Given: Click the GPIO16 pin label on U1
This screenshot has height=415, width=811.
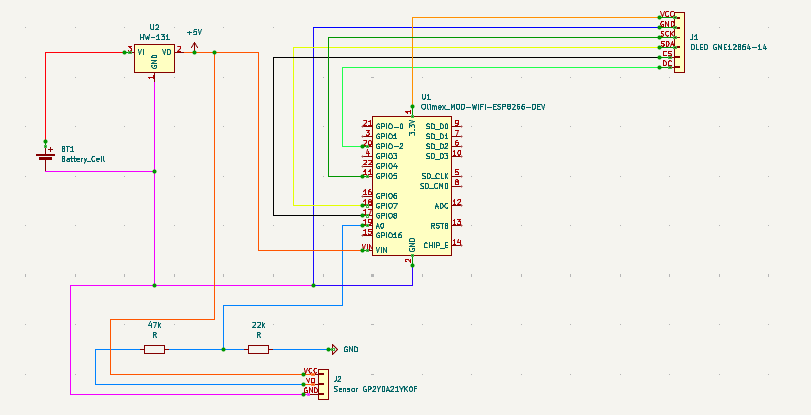Looking at the screenshot, I should [x=389, y=235].
